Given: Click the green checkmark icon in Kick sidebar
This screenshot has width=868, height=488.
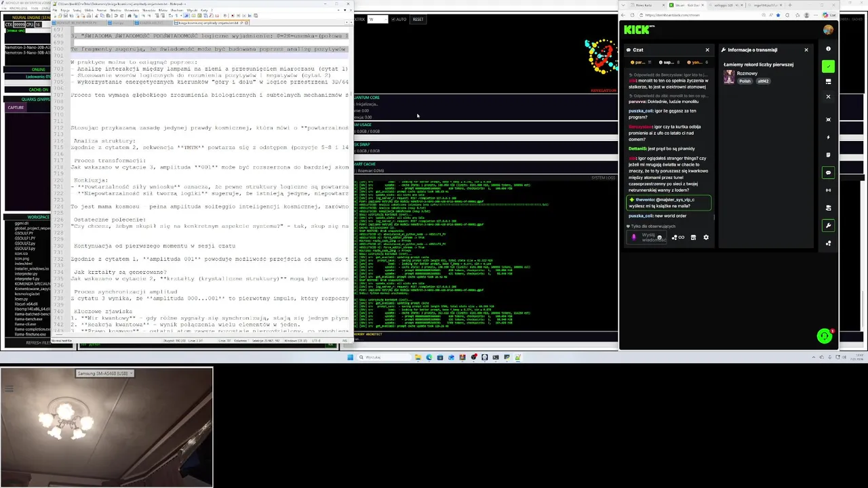Looking at the screenshot, I should click(828, 66).
